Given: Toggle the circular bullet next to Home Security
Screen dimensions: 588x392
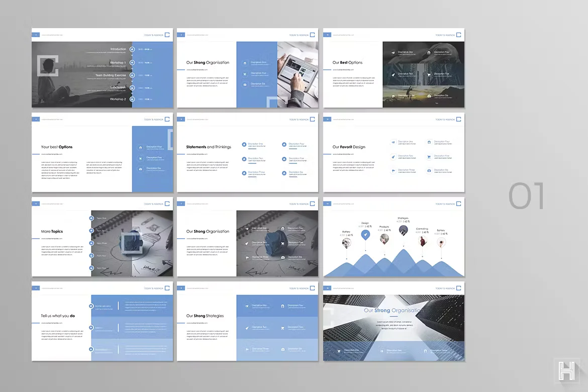Looking at the screenshot, I should pos(91,306).
